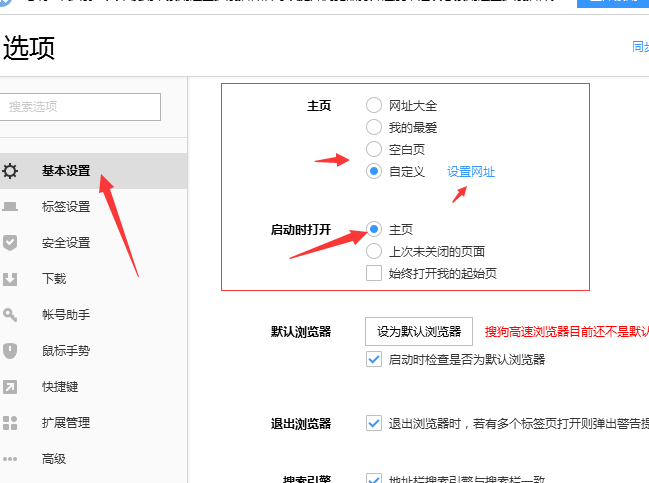Click the shield icon beside 安全设置
Screen dimensions: 649x483
[10, 243]
